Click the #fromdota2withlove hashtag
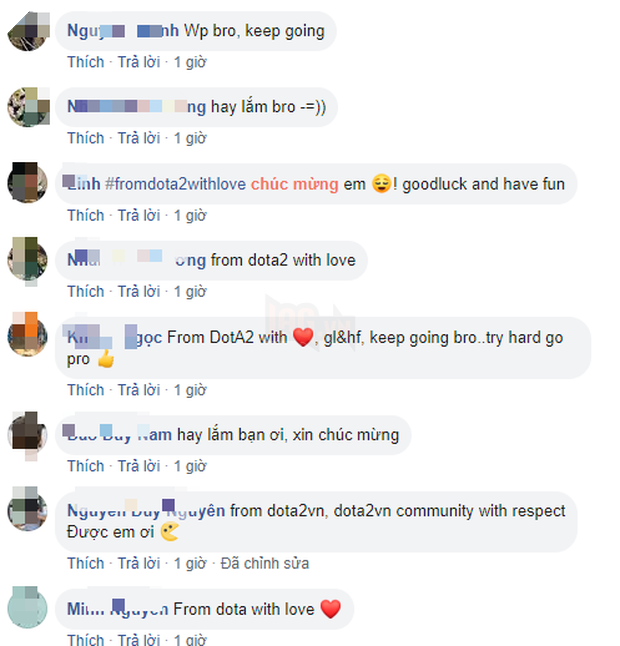 pos(175,184)
